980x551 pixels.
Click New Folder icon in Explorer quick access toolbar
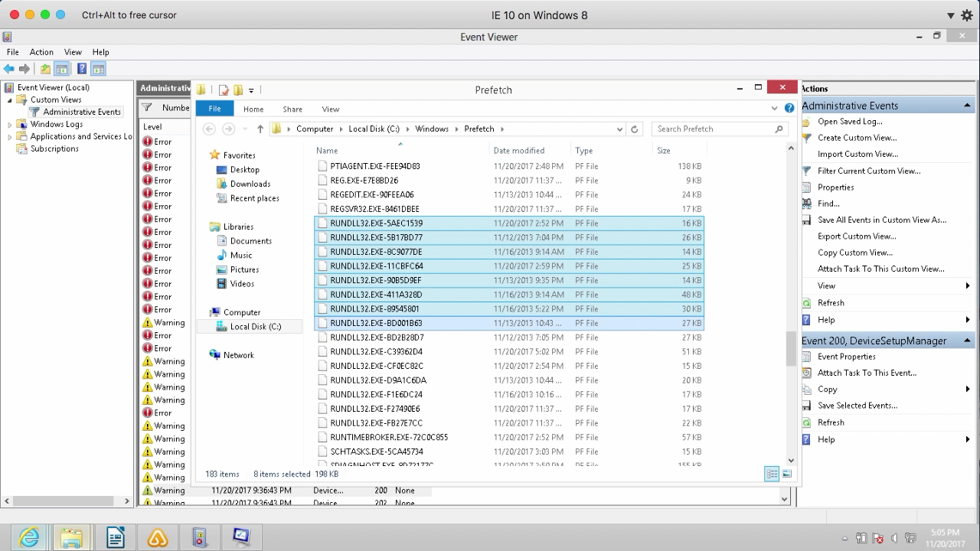pyautogui.click(x=238, y=90)
